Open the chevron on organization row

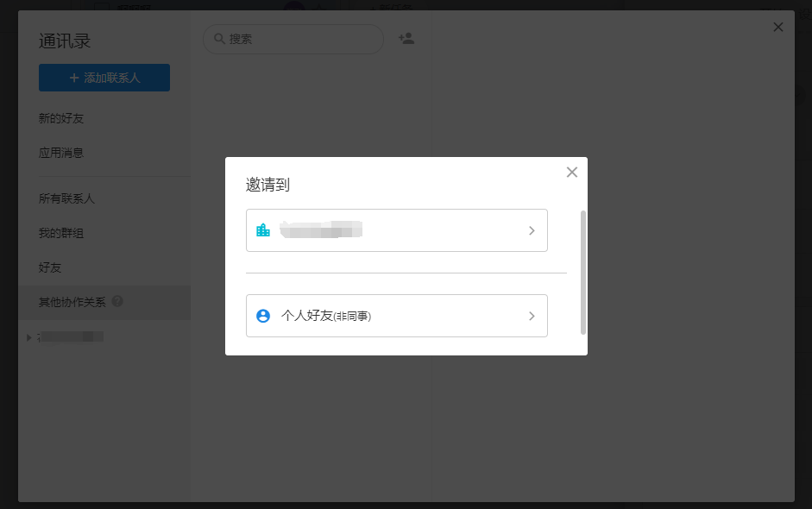click(x=532, y=230)
